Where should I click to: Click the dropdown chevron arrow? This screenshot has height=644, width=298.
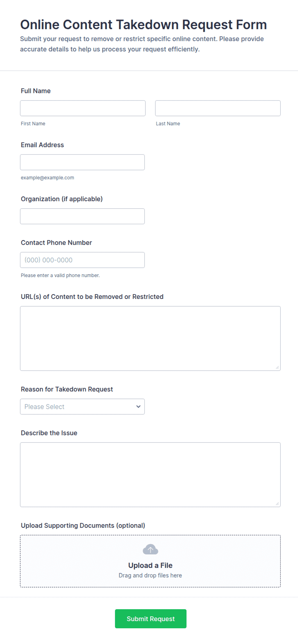coord(138,407)
